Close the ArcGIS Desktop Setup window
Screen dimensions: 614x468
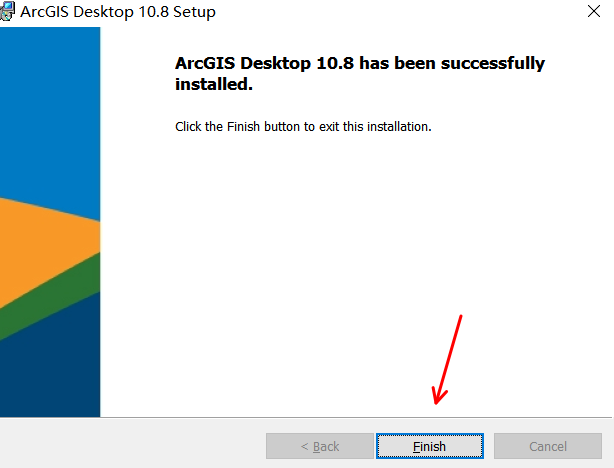pos(594,11)
